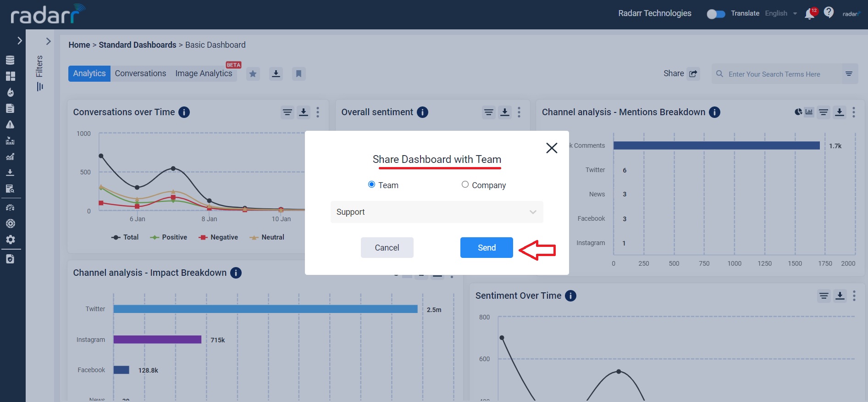Screen dimensions: 868x402
Task: Click the Send button in share dialog
Action: click(x=487, y=247)
